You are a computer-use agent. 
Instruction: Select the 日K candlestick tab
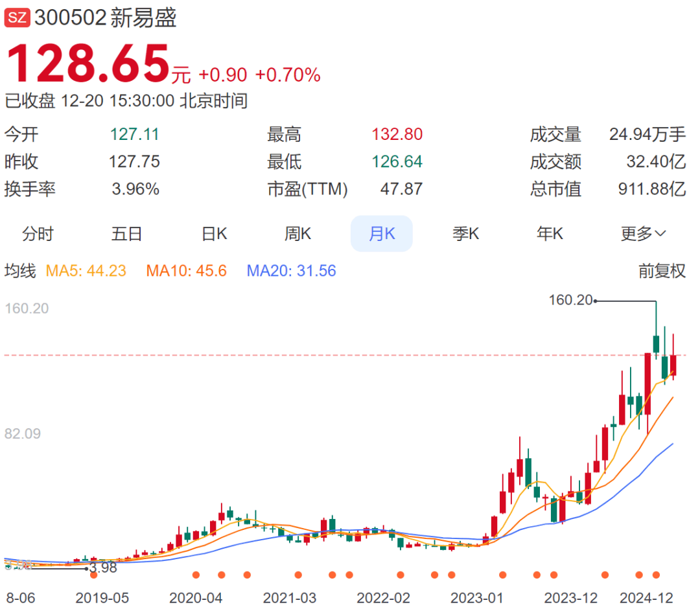215,233
